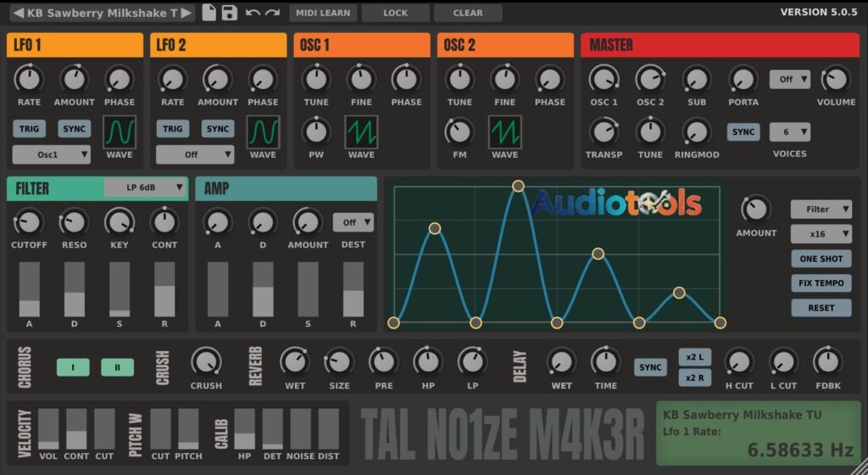868x475 pixels.
Task: Click the filter envelope A slider
Action: pos(30,289)
